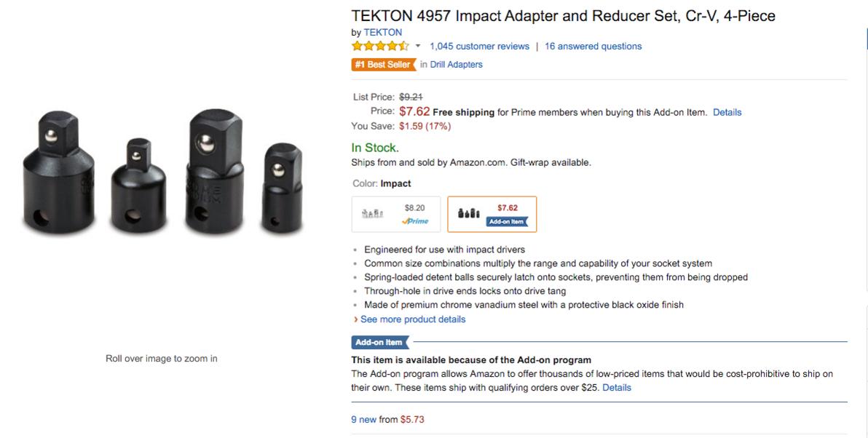
Task: Open the TEKTON brand link
Action: tap(382, 33)
